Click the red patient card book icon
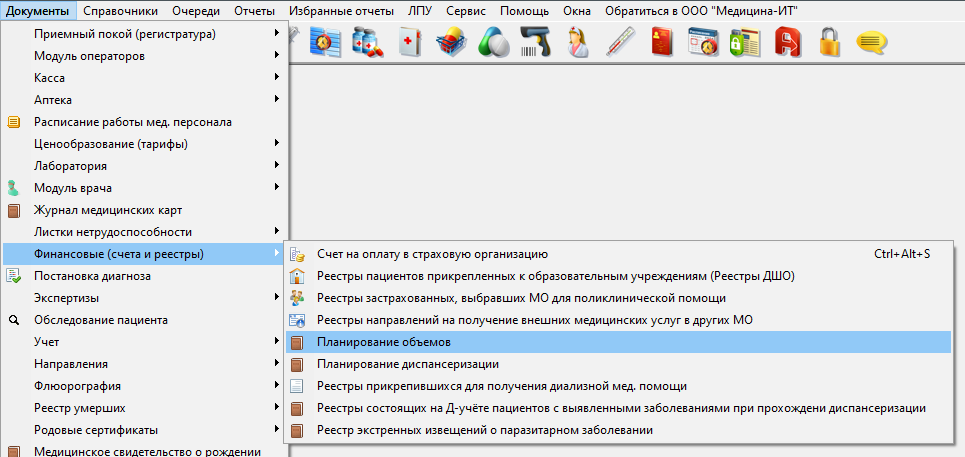Image resolution: width=965 pixels, height=457 pixels. [662, 43]
